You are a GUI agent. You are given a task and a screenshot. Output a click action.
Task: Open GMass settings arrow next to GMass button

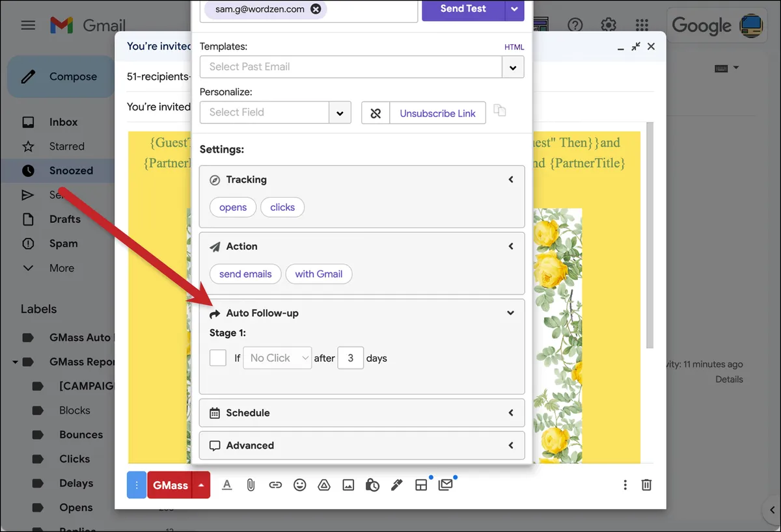[202, 485]
